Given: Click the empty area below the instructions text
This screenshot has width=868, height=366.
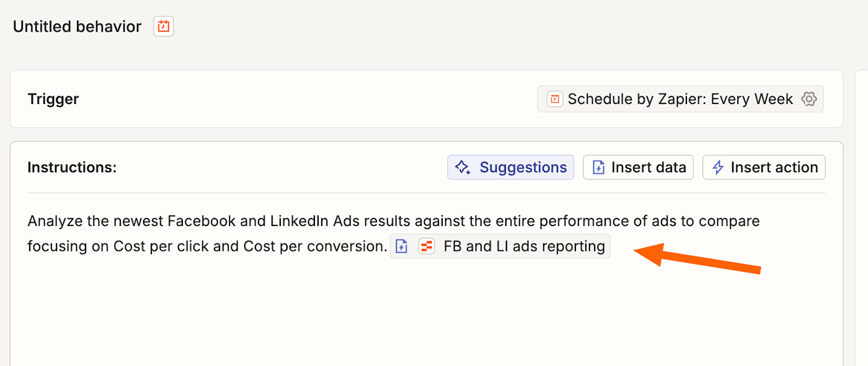Looking at the screenshot, I should [425, 310].
